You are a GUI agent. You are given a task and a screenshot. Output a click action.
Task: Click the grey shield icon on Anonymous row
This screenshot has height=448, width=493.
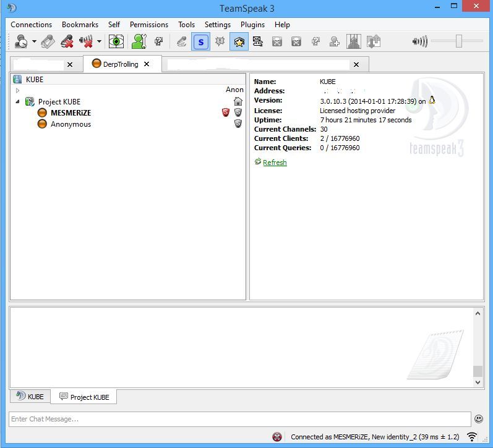pyautogui.click(x=238, y=124)
